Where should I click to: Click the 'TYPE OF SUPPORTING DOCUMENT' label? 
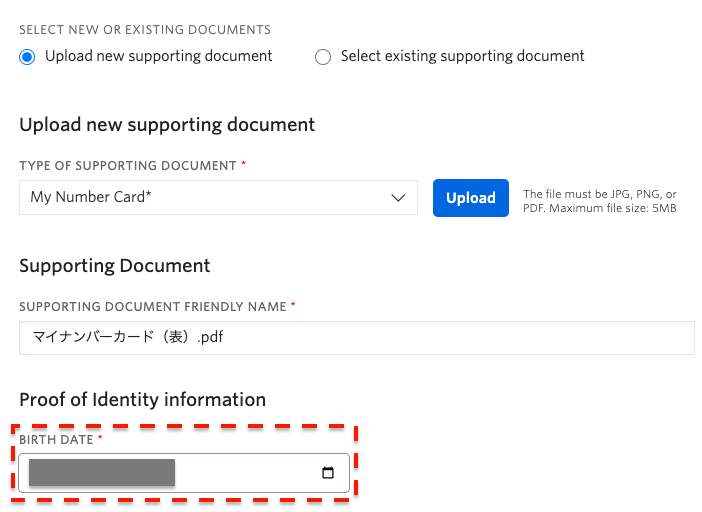(128, 166)
